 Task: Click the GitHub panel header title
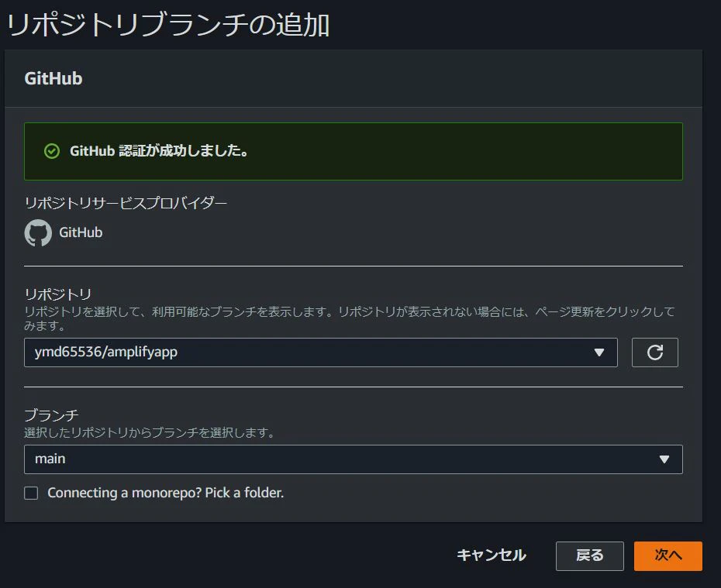(53, 78)
